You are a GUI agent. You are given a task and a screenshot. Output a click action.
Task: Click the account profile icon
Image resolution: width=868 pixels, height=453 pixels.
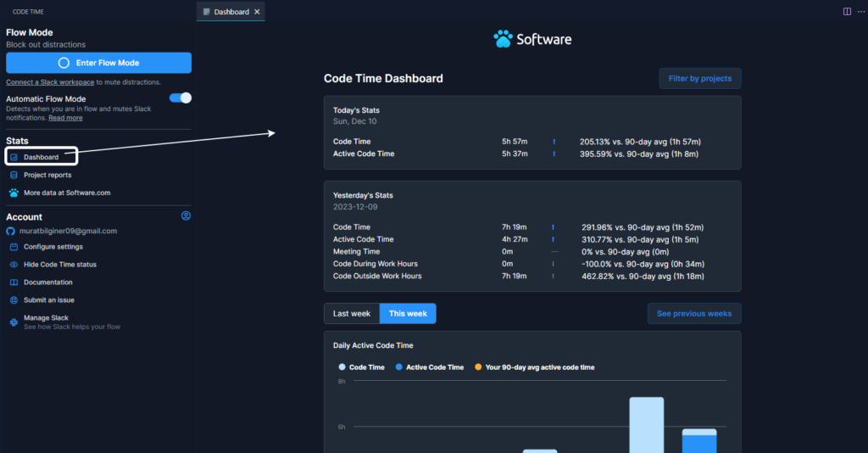click(186, 216)
